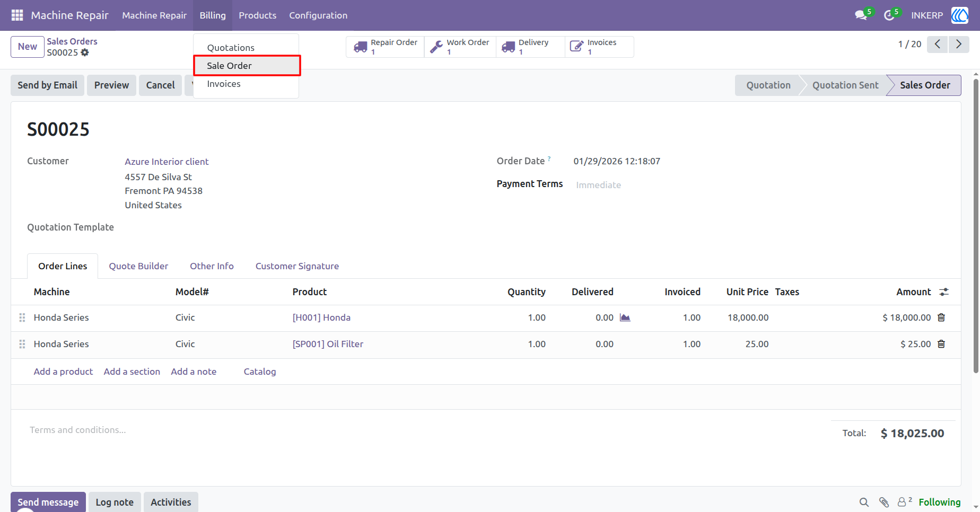Click the Send by Email button
Screen dimensions: 980x512
47,85
